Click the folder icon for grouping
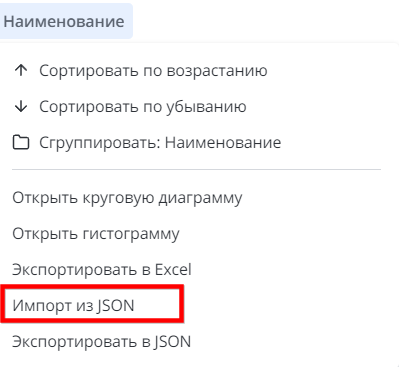399x367 pixels. tap(21, 142)
